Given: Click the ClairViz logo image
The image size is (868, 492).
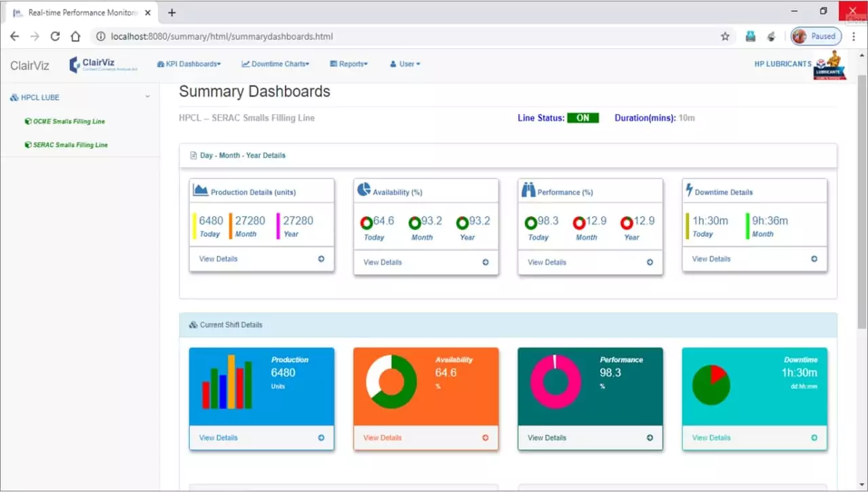Looking at the screenshot, I should (104, 64).
